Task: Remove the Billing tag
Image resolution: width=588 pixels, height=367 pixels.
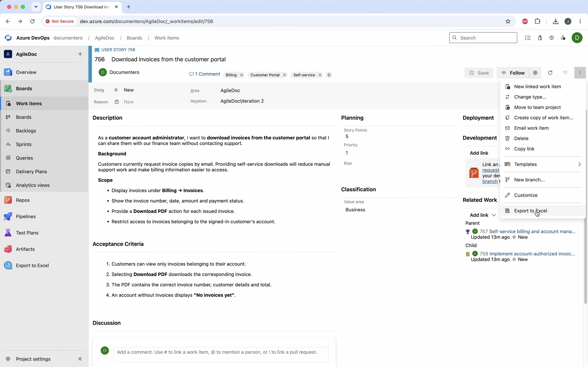Action: (x=241, y=75)
